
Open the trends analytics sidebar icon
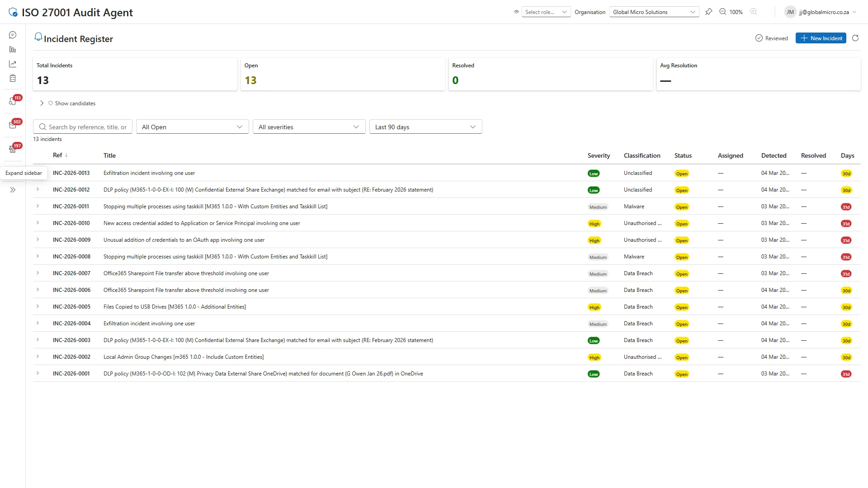click(12, 64)
